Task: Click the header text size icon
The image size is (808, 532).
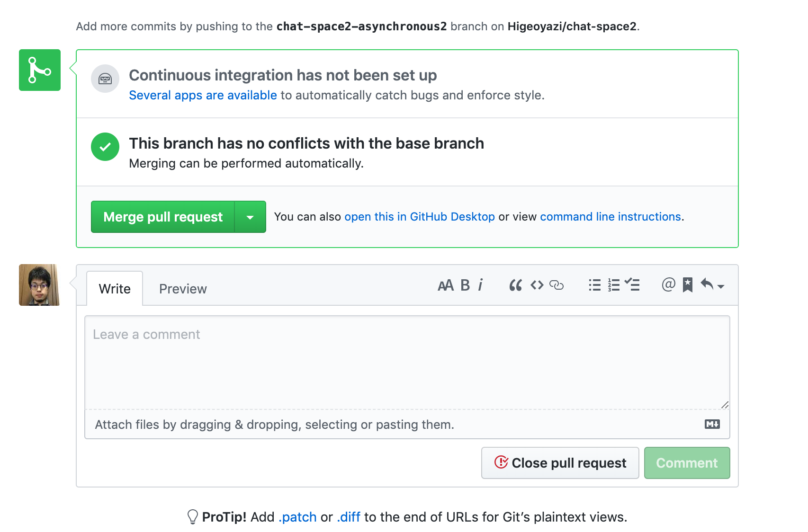Action: [445, 285]
